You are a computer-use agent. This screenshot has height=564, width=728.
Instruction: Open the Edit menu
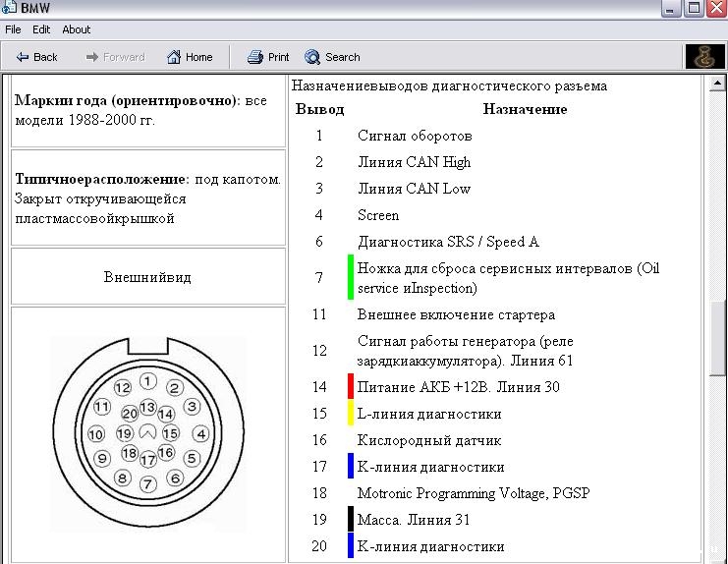[x=41, y=29]
